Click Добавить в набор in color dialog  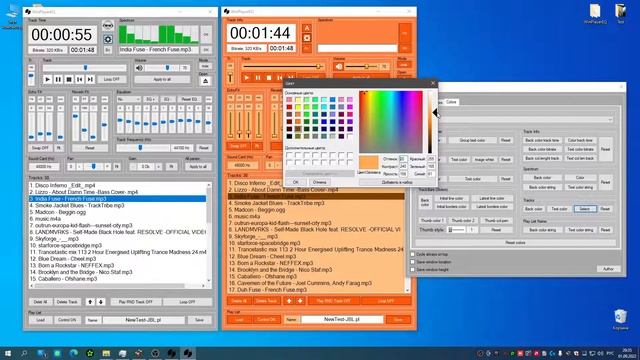pyautogui.click(x=397, y=182)
